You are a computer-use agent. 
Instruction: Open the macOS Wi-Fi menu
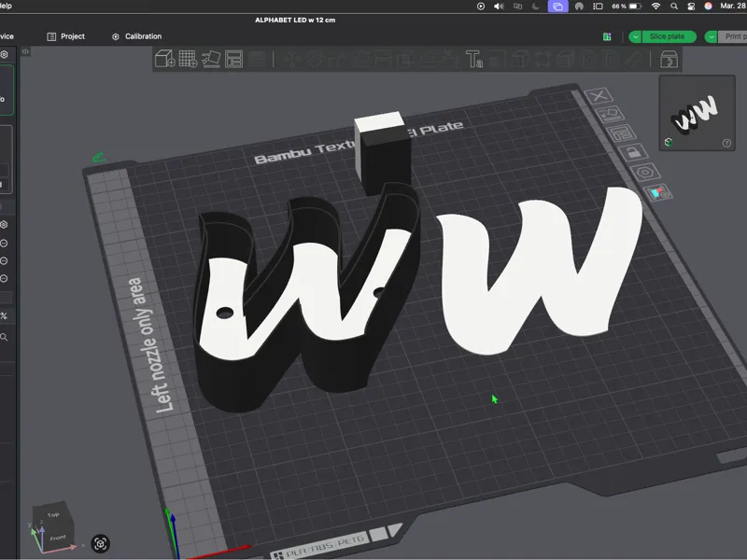tap(656, 7)
